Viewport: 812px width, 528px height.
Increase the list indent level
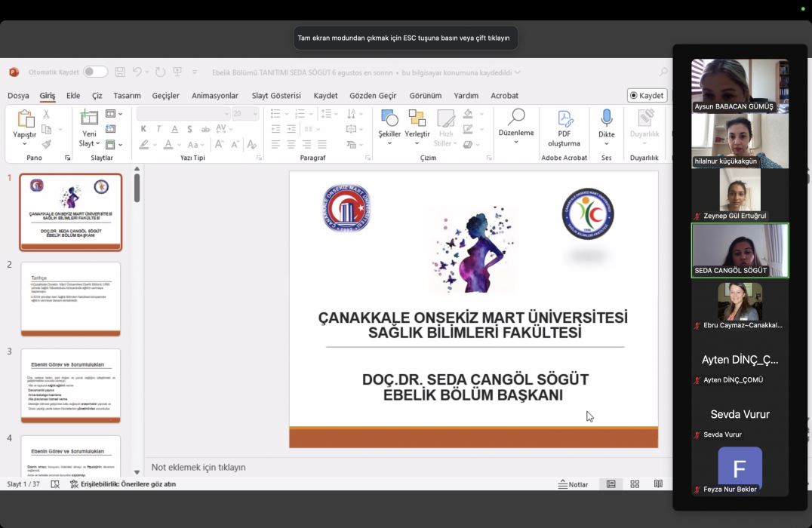coord(291,129)
